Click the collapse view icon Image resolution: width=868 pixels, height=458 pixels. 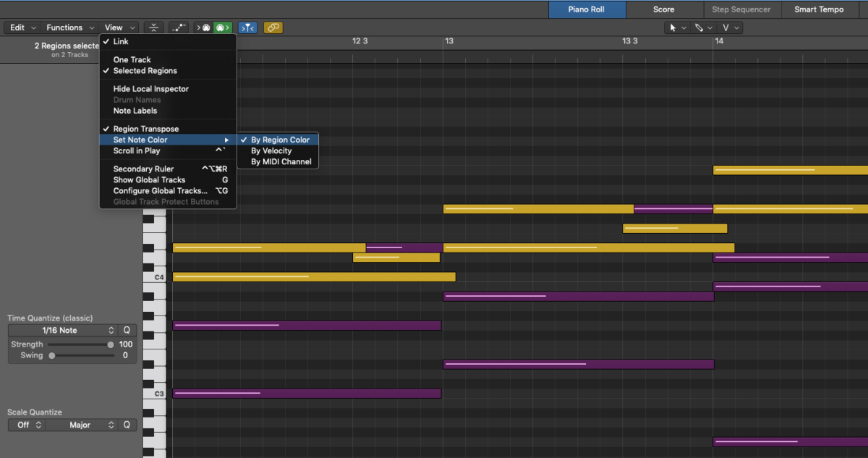coord(153,27)
